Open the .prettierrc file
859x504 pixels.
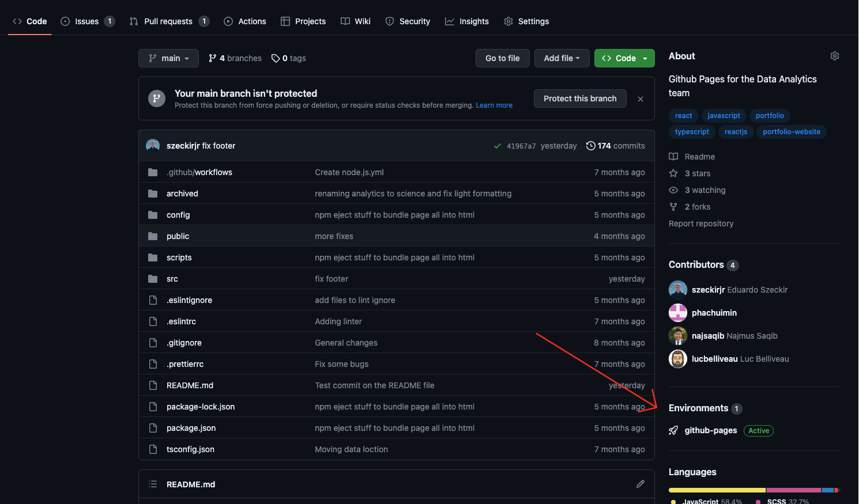click(x=185, y=364)
